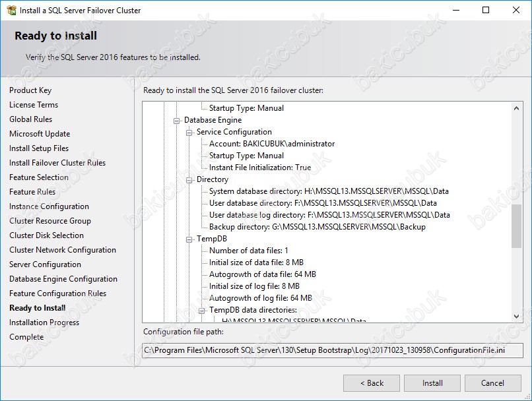Image resolution: width=532 pixels, height=401 pixels.
Task: Collapse the TempDB tree node
Action: [189, 239]
